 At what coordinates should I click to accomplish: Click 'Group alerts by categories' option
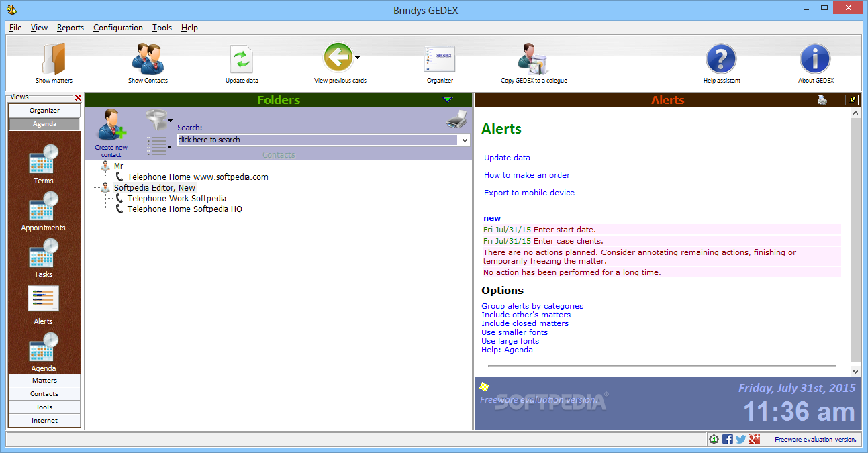pos(532,306)
